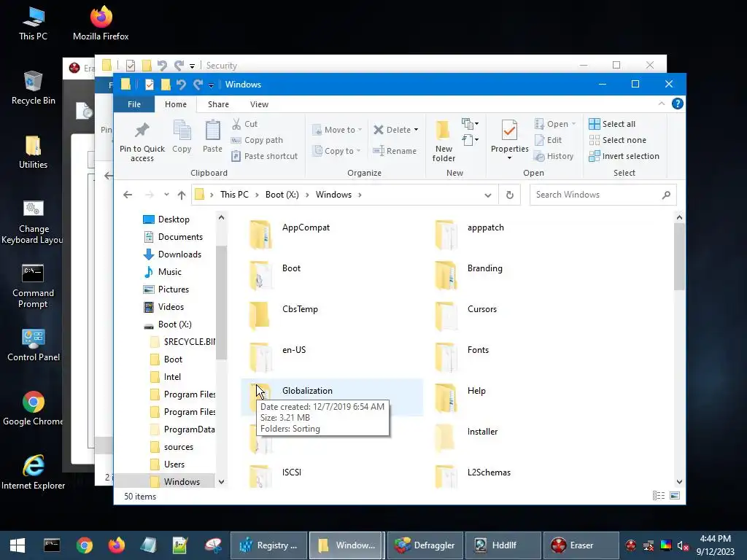Click Boot (X:) in address breadcrumb
This screenshot has width=747, height=560.
[282, 195]
